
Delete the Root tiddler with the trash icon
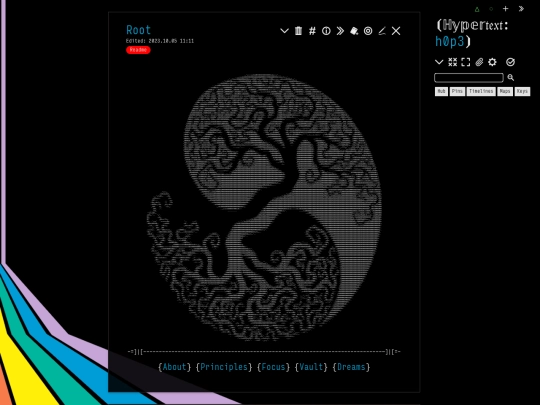(x=298, y=31)
